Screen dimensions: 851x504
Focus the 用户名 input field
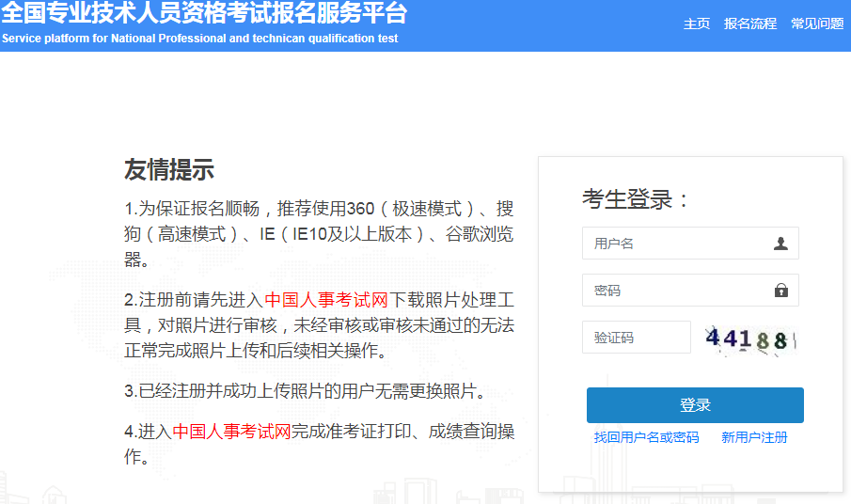[x=677, y=244]
